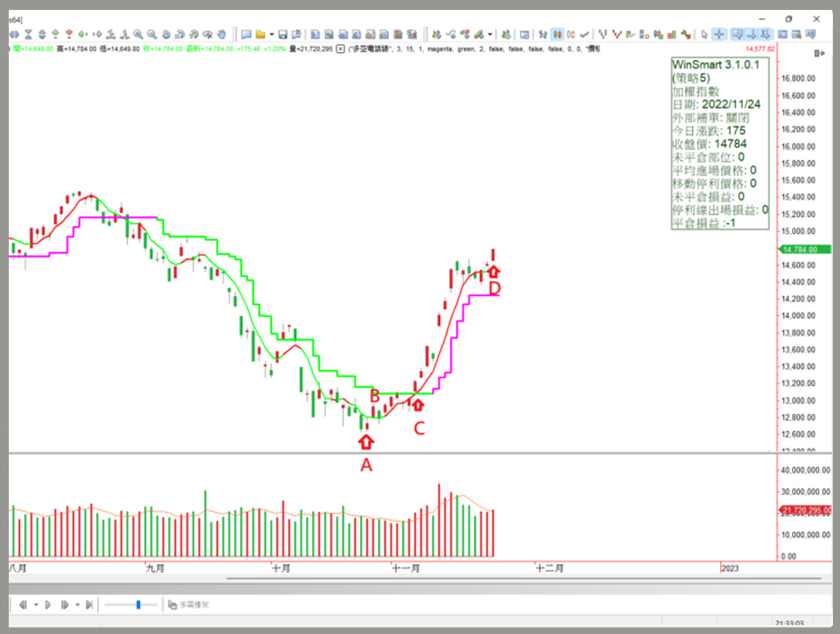
Task: Click the 十一月 date axis label
Action: coord(405,568)
